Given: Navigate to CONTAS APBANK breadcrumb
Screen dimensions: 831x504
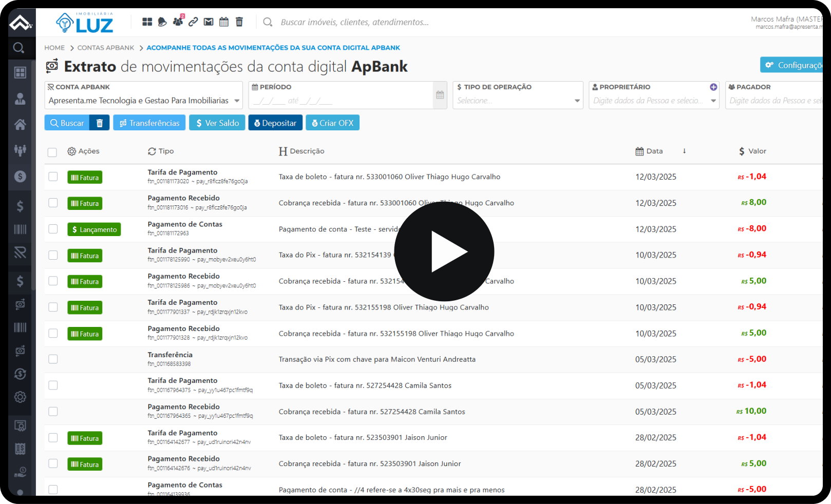Looking at the screenshot, I should [x=106, y=48].
